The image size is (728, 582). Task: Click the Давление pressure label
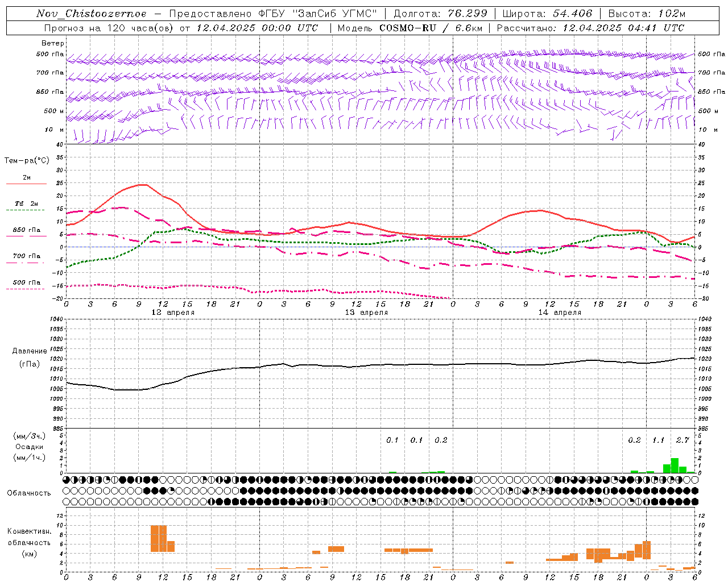point(30,351)
